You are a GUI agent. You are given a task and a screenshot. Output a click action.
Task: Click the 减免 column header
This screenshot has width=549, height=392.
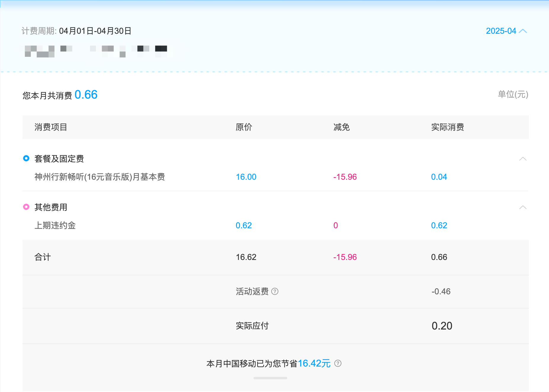(341, 127)
